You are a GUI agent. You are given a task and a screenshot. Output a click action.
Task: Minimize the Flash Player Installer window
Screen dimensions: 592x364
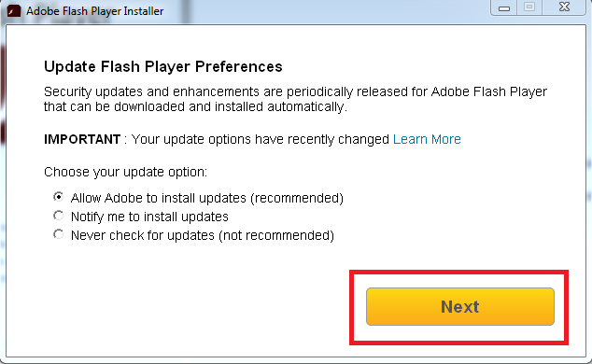(503, 7)
